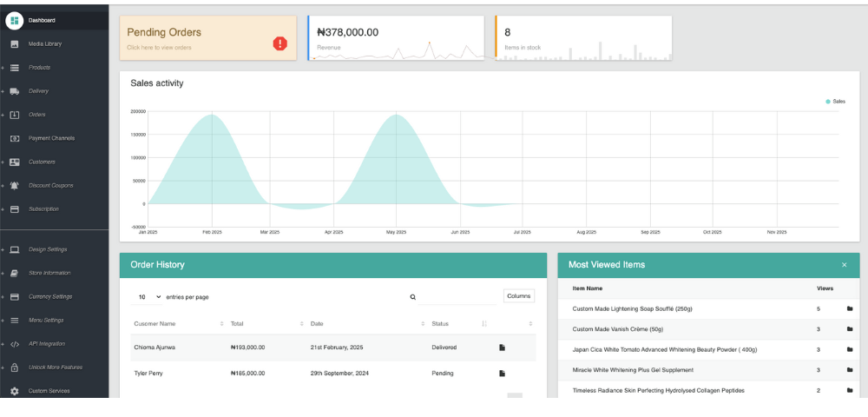Click Custom Made Lightening Soap Soufflé (250g)
Viewport: 868px width, 417px height.
click(632, 309)
